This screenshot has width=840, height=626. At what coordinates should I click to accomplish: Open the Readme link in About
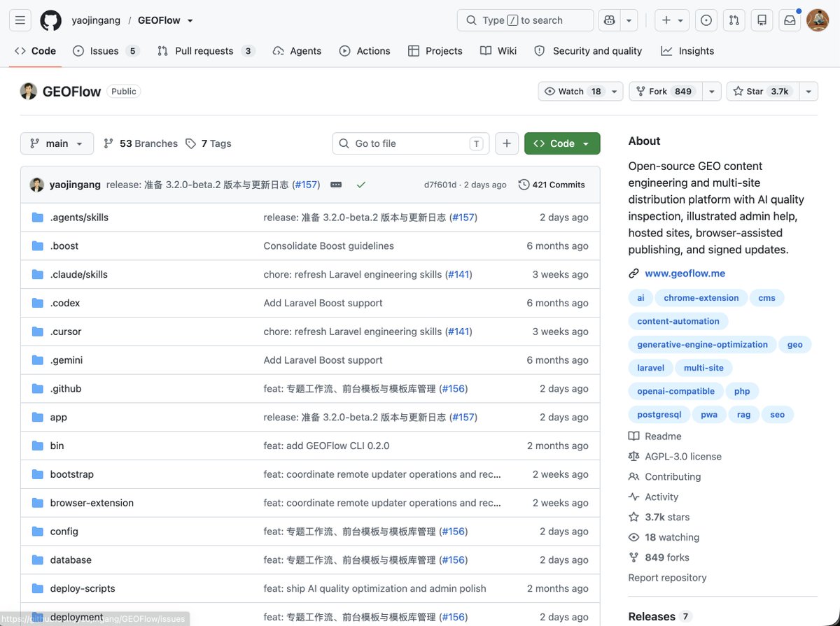coord(663,436)
